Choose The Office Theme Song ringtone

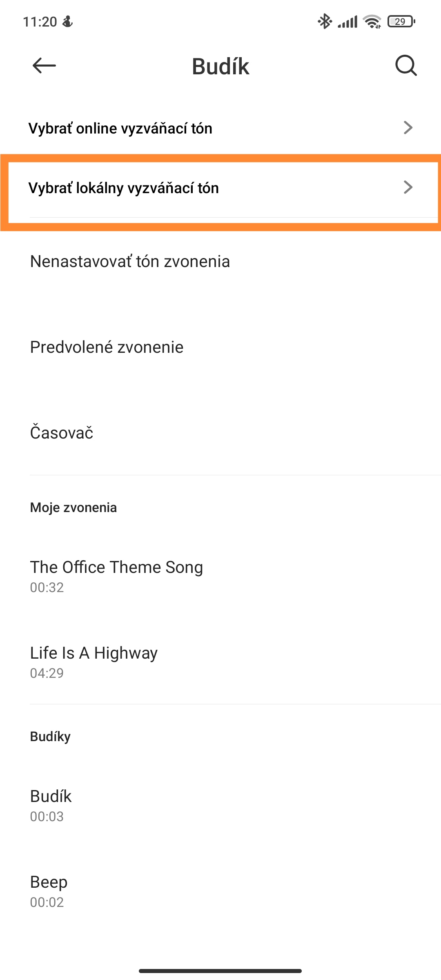pyautogui.click(x=220, y=576)
